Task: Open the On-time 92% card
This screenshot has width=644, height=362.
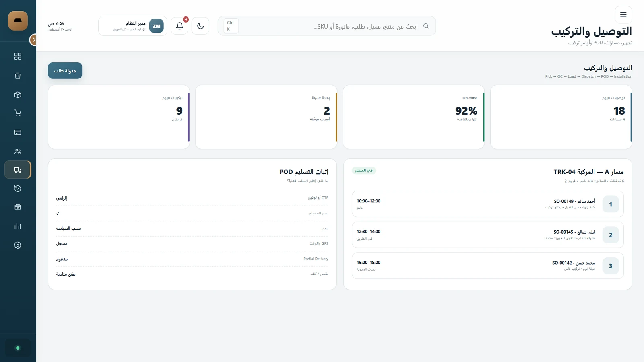Action: tap(414, 117)
